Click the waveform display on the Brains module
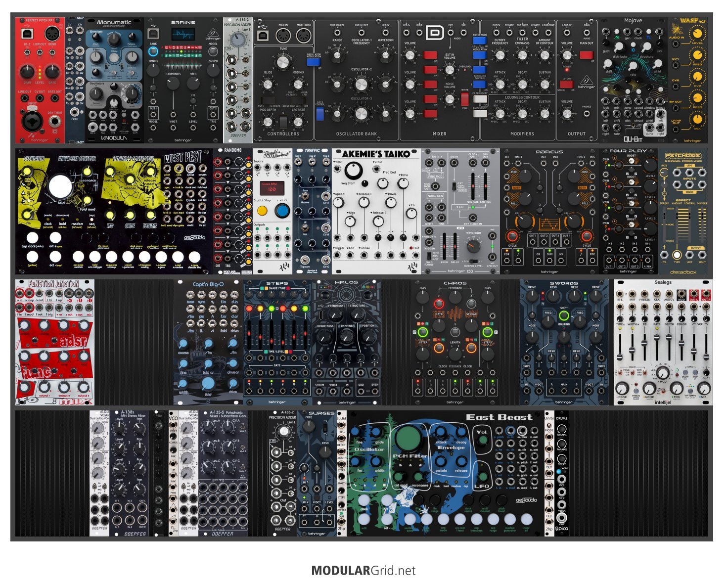This screenshot has height=581, width=728. pyautogui.click(x=183, y=35)
